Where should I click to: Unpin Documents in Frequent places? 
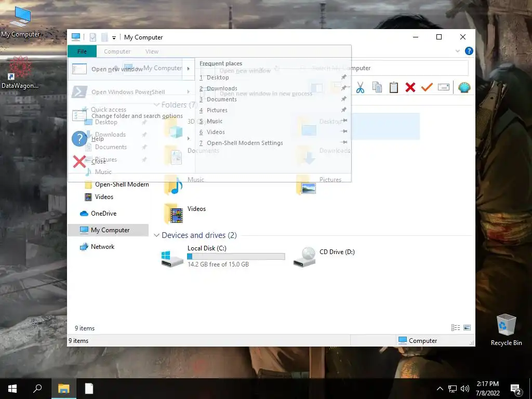[344, 99]
